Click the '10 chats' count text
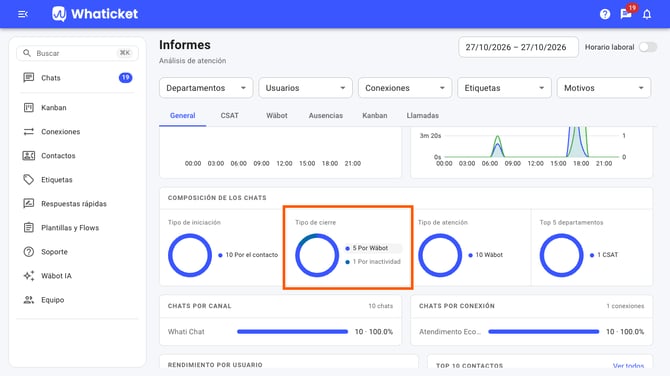670x376 pixels. tap(381, 306)
